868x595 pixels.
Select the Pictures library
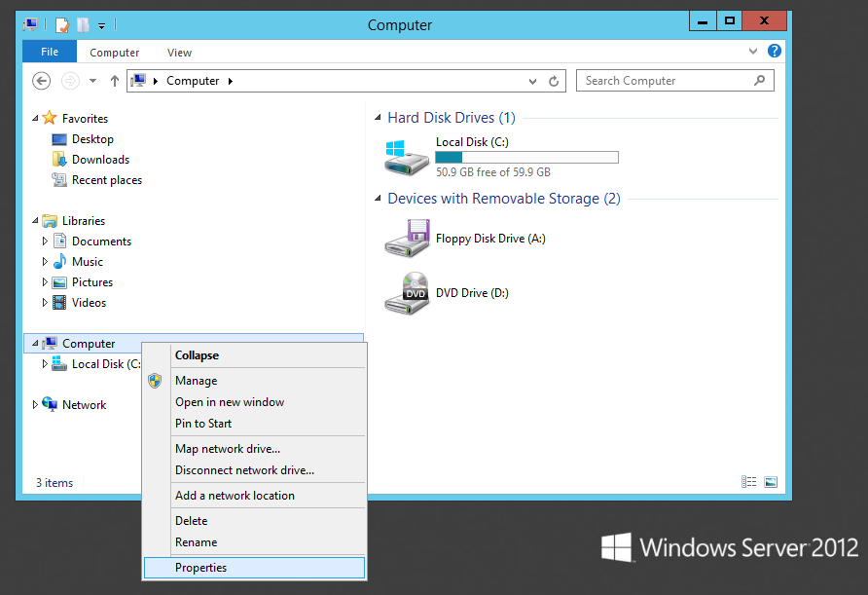91,282
